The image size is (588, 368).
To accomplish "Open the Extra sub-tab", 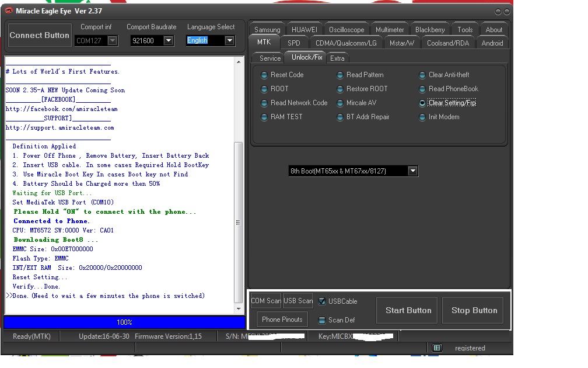I will point(337,58).
